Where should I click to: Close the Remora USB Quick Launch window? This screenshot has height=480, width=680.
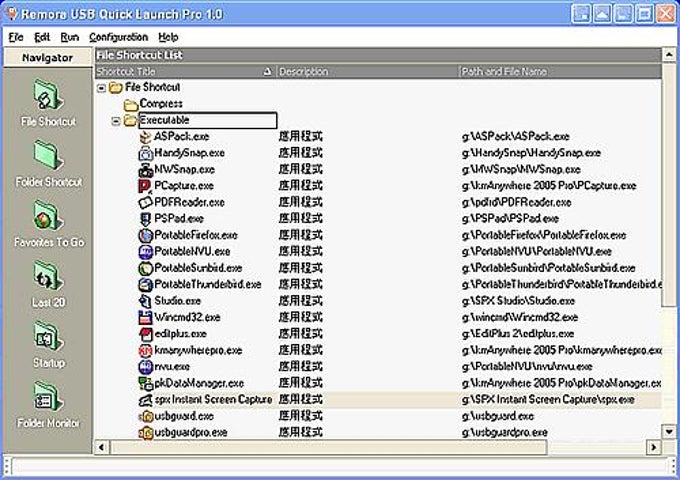[x=666, y=14]
